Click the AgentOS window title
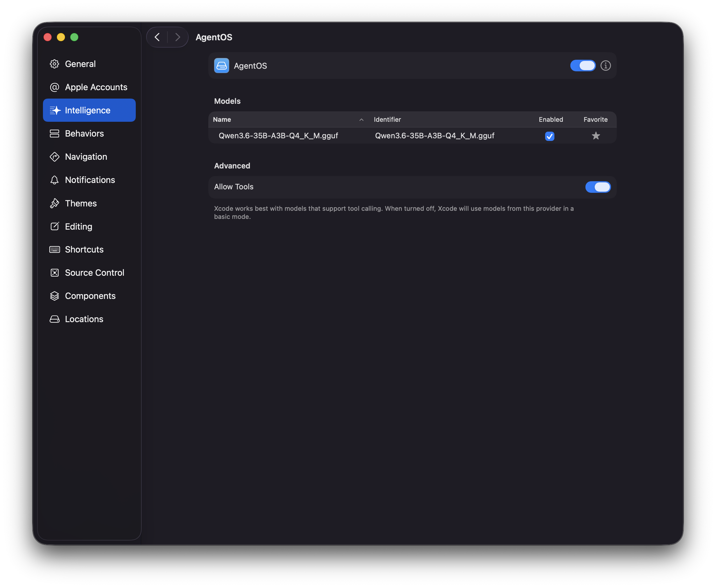Image resolution: width=716 pixels, height=588 pixels. click(x=214, y=37)
